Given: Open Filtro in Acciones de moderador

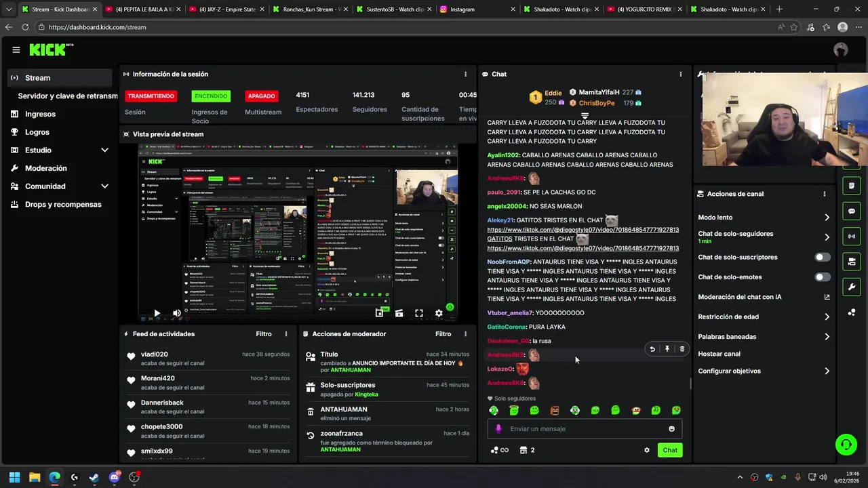Looking at the screenshot, I should 443,334.
